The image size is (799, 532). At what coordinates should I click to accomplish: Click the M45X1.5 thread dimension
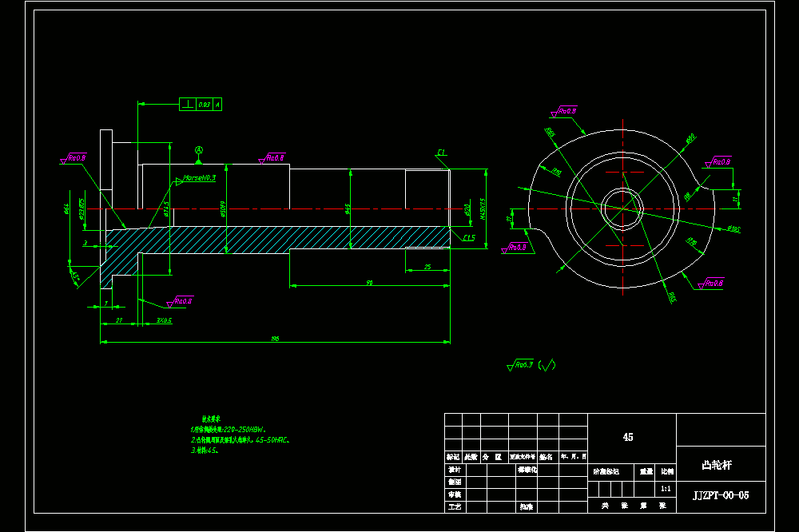pos(482,209)
